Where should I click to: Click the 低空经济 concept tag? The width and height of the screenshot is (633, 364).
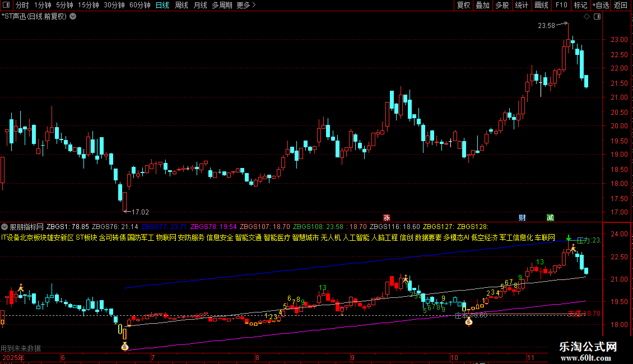tap(485, 237)
